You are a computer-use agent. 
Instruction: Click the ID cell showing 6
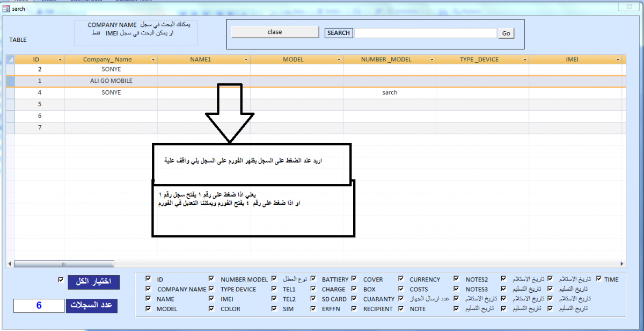coord(40,116)
